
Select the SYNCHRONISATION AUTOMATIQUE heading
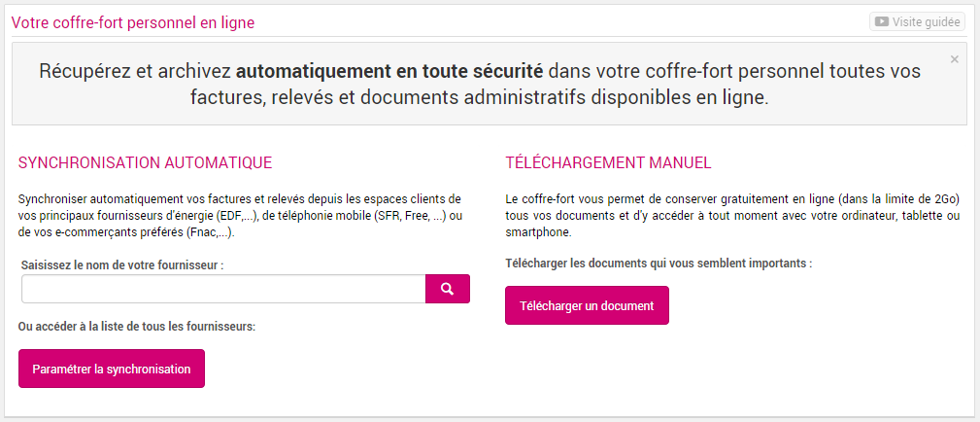click(146, 162)
